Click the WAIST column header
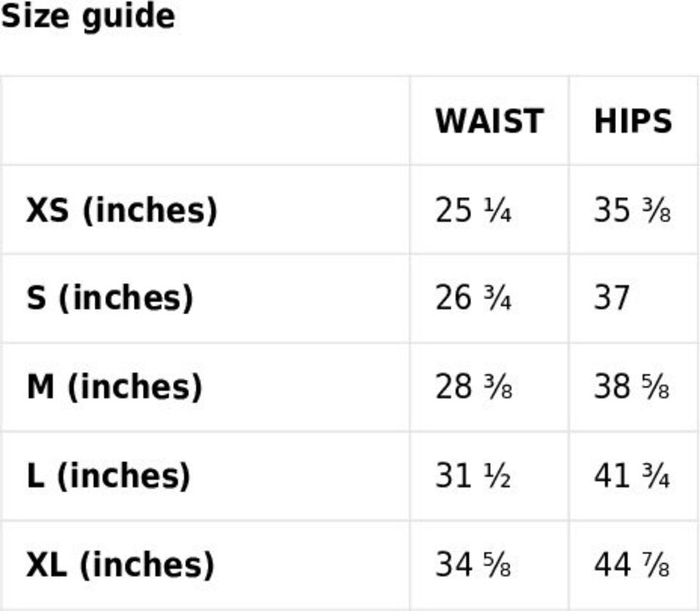Viewport: 700px width, 611px height. point(489,121)
